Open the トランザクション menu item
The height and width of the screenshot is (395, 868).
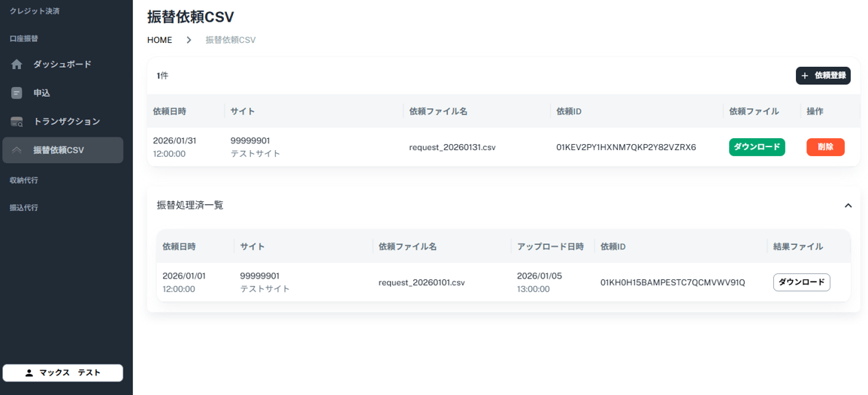(66, 122)
